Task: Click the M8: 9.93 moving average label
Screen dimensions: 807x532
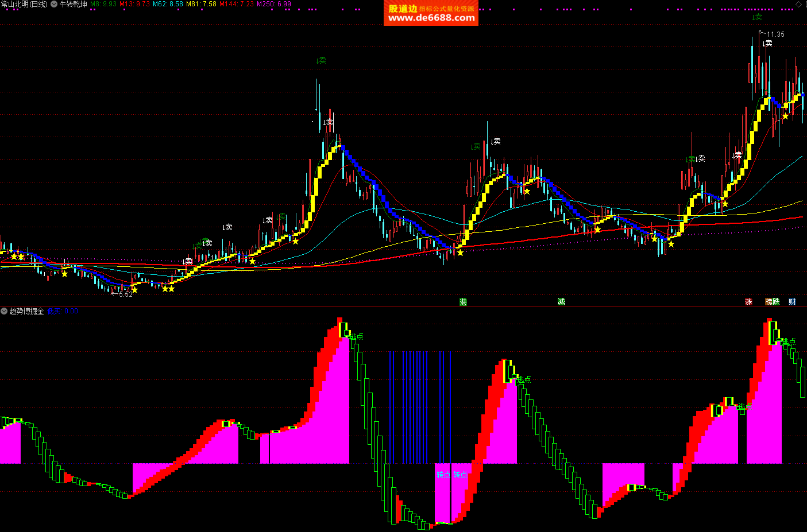Action: 103,4
